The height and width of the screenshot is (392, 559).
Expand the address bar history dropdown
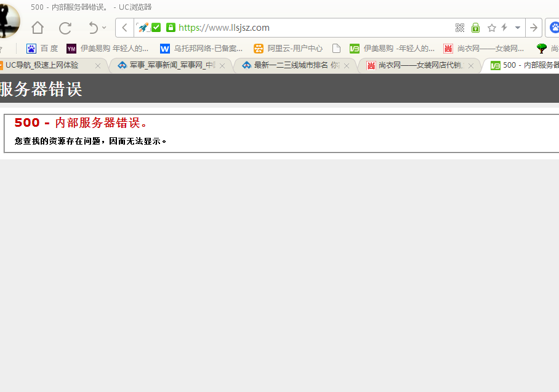click(518, 28)
